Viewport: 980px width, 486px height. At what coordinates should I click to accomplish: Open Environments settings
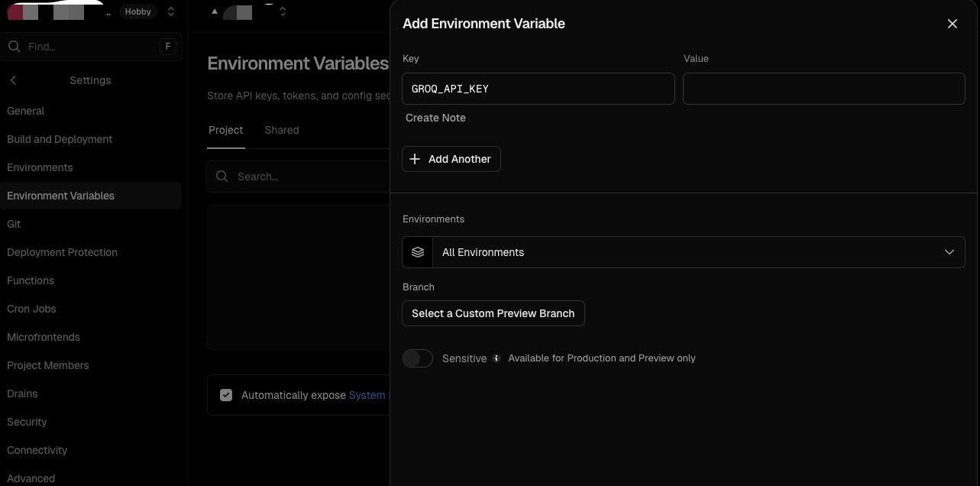[x=40, y=167]
